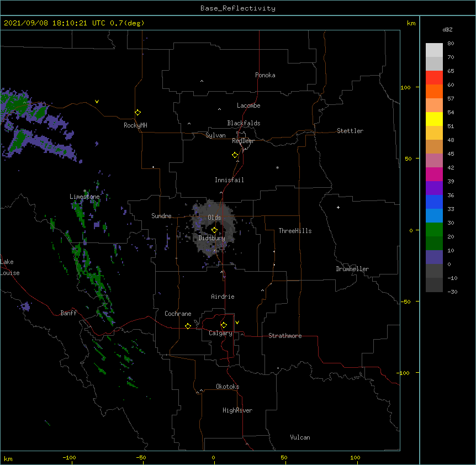The width and height of the screenshot is (476, 465).
Task: Click the Olds town label
Action: [x=214, y=218]
